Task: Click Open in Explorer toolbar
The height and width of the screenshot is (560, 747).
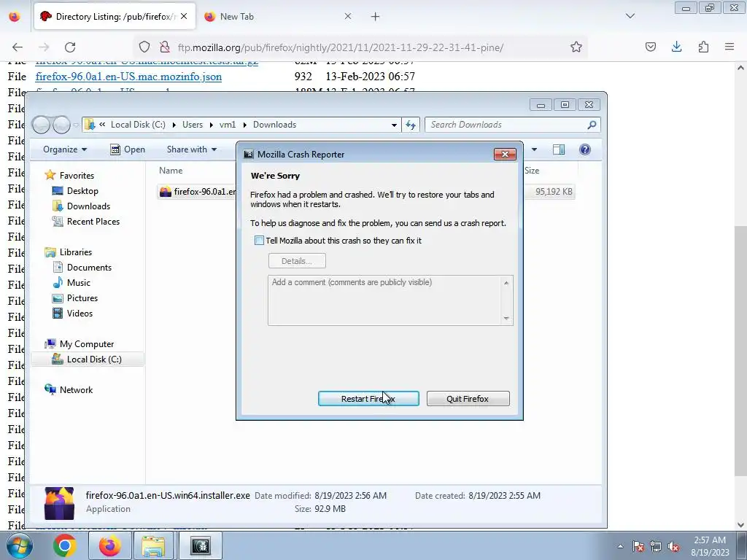Action: point(128,149)
